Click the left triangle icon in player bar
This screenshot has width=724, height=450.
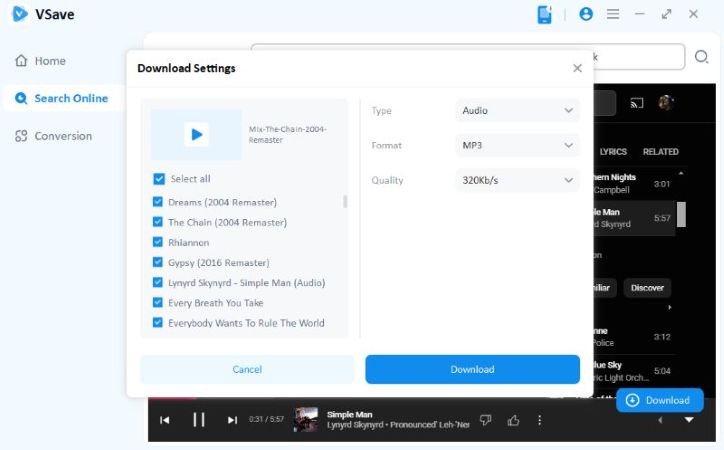(x=660, y=420)
